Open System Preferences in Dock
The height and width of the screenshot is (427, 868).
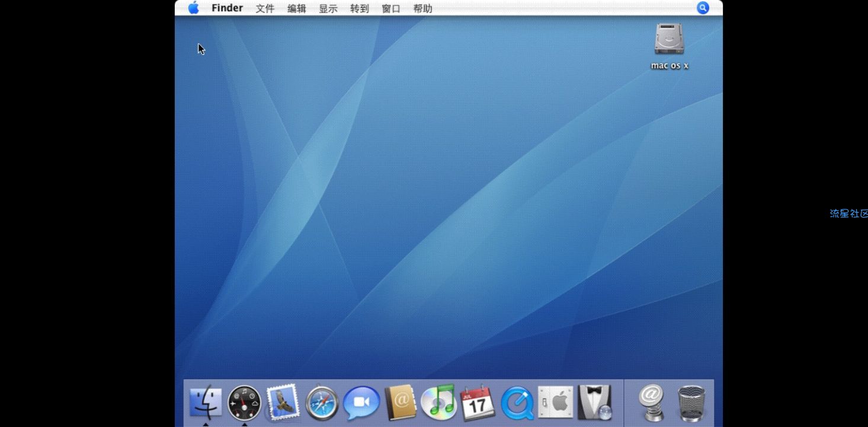coord(555,403)
